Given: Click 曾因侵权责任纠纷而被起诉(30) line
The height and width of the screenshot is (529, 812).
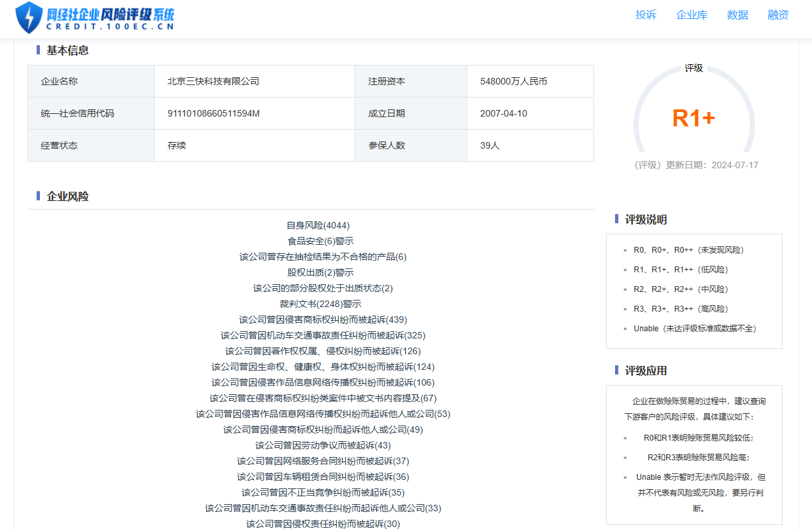Looking at the screenshot, I should (x=323, y=524).
